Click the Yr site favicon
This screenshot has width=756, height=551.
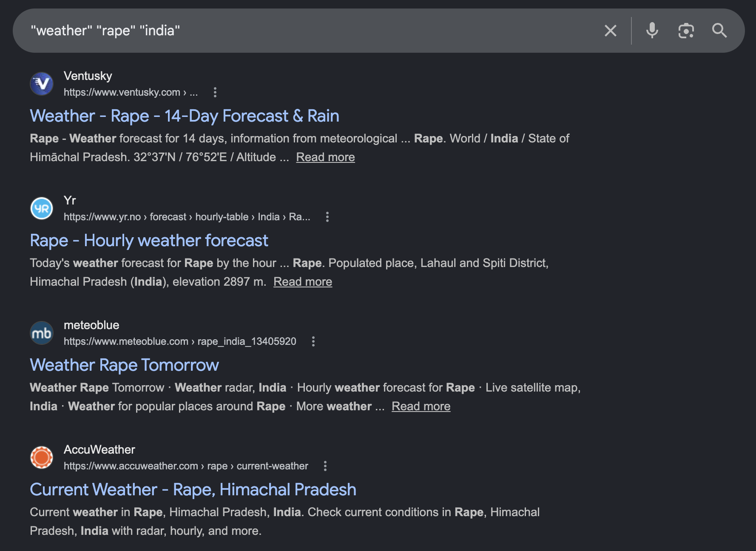(x=42, y=208)
